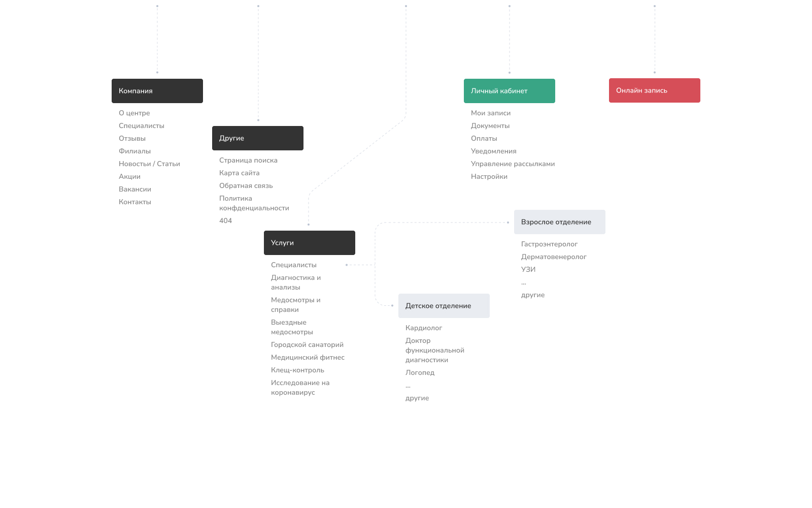This screenshot has width=812, height=508.
Task: Click Медицинский фитнес under Услуги
Action: click(x=308, y=358)
